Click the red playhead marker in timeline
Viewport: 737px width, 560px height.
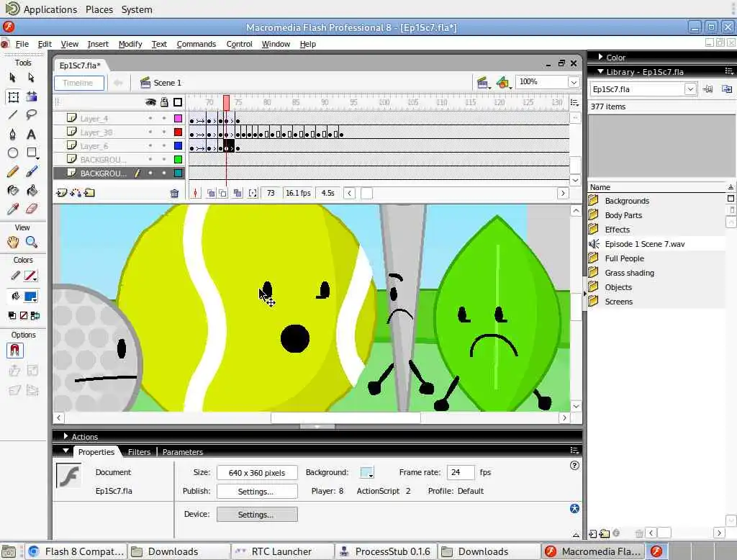[x=226, y=102]
